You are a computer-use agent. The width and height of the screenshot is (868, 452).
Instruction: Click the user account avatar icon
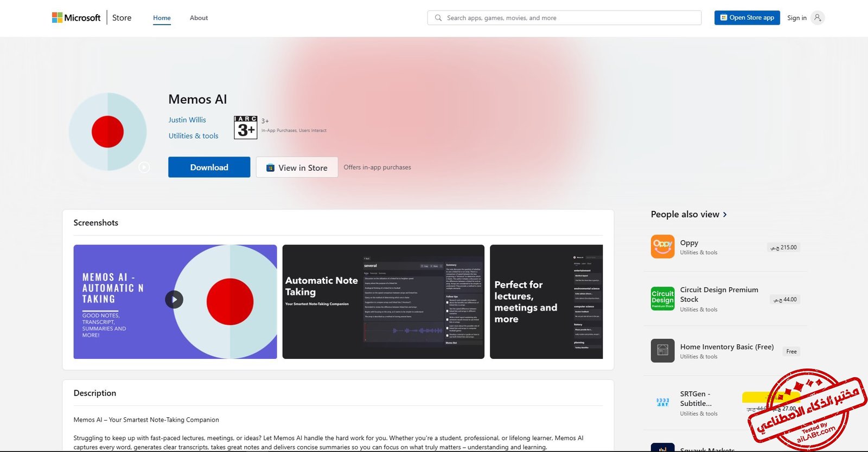coord(818,18)
